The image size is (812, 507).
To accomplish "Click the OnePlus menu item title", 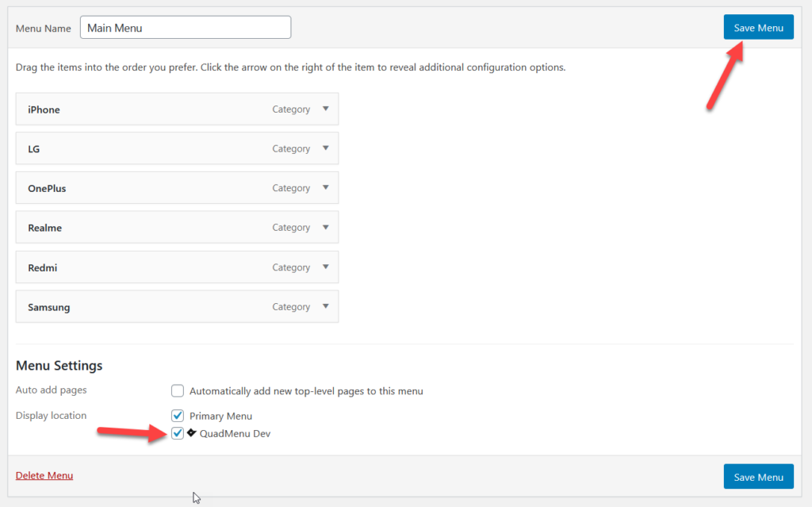I will [47, 189].
